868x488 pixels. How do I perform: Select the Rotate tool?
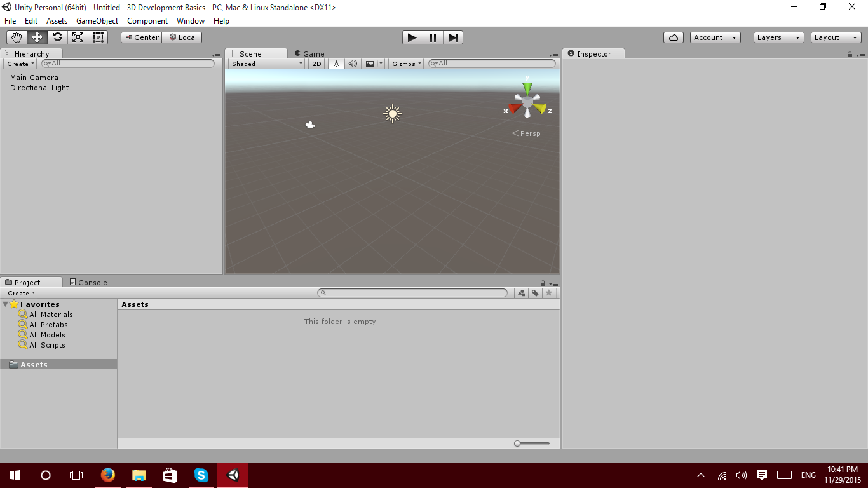coord(57,37)
